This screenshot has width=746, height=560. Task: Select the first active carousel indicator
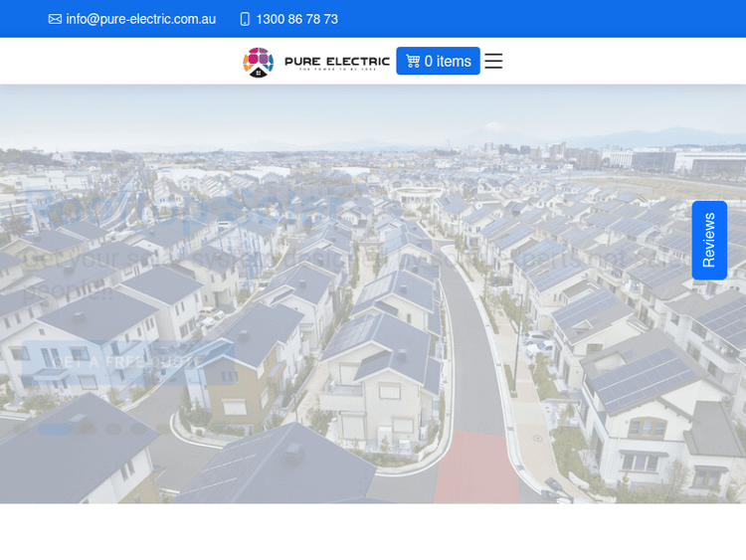(55, 429)
